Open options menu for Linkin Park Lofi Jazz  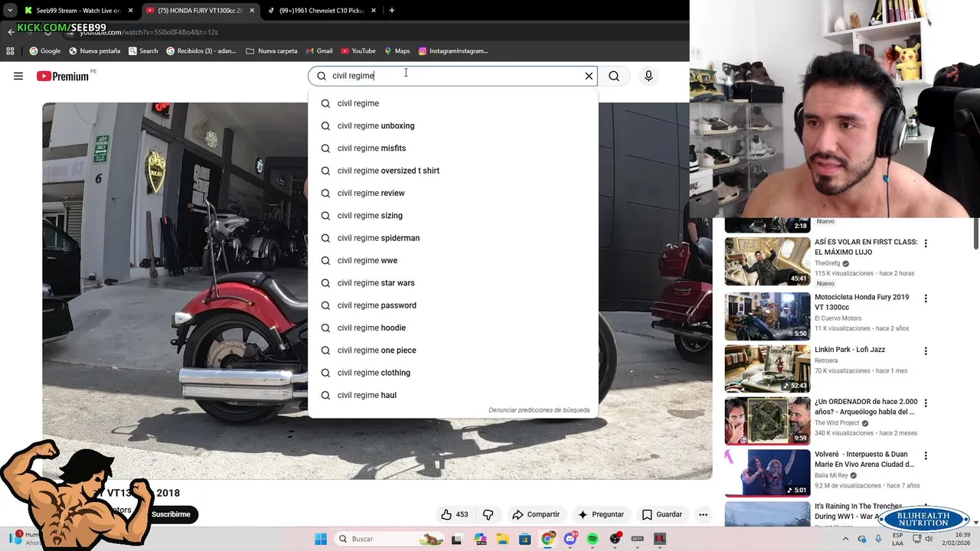(x=926, y=351)
